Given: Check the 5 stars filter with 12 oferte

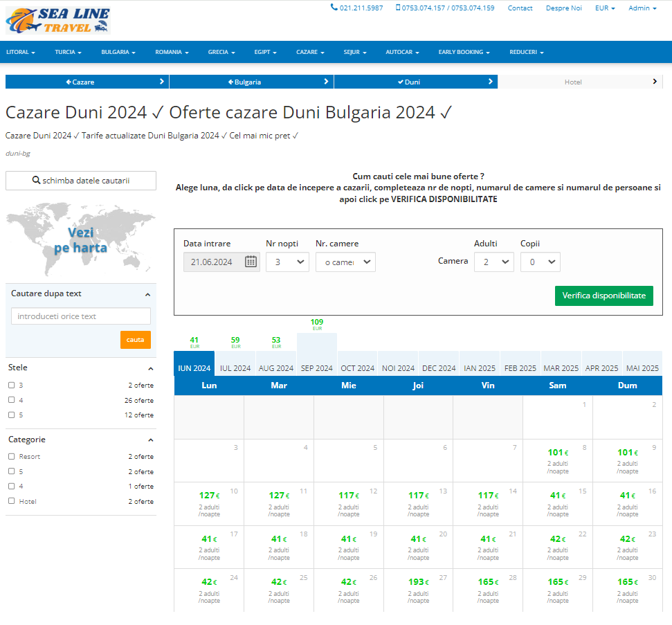Looking at the screenshot, I should [x=12, y=415].
